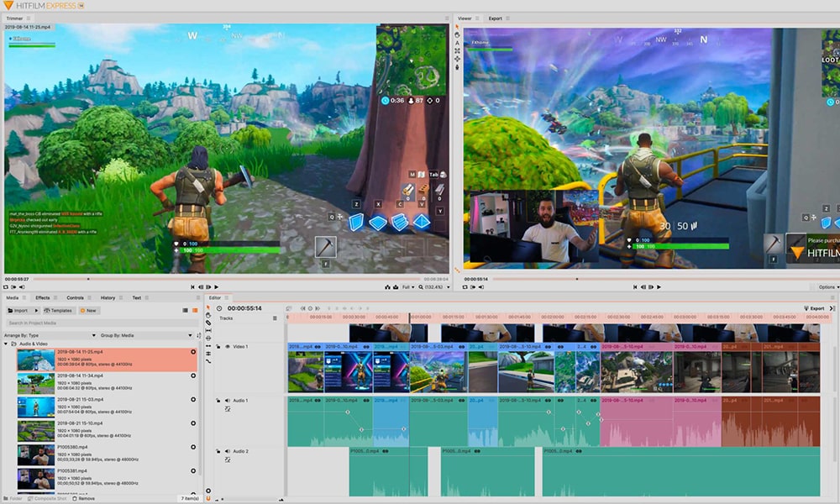Set In point in Viewer
Image resolution: width=840 pixels, height=504 pixels.
[473, 287]
